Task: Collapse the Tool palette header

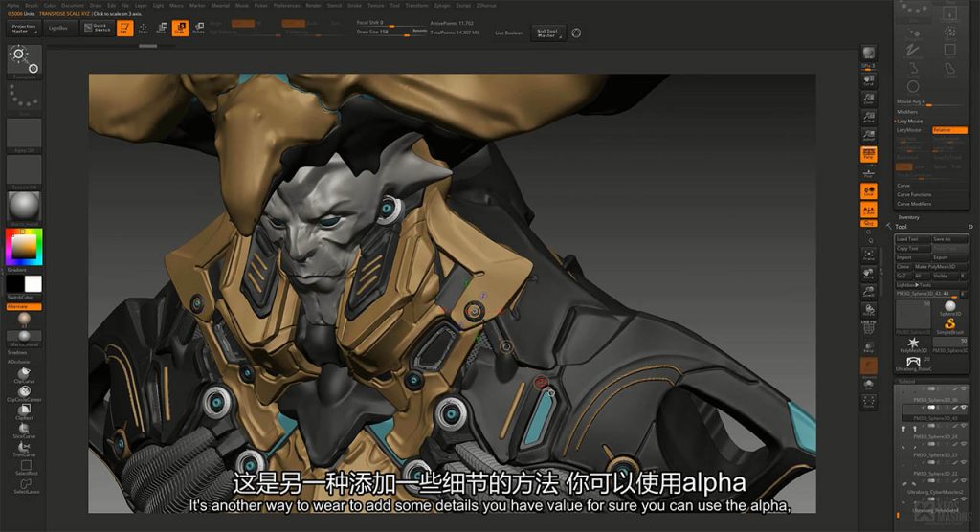Action: (901, 227)
